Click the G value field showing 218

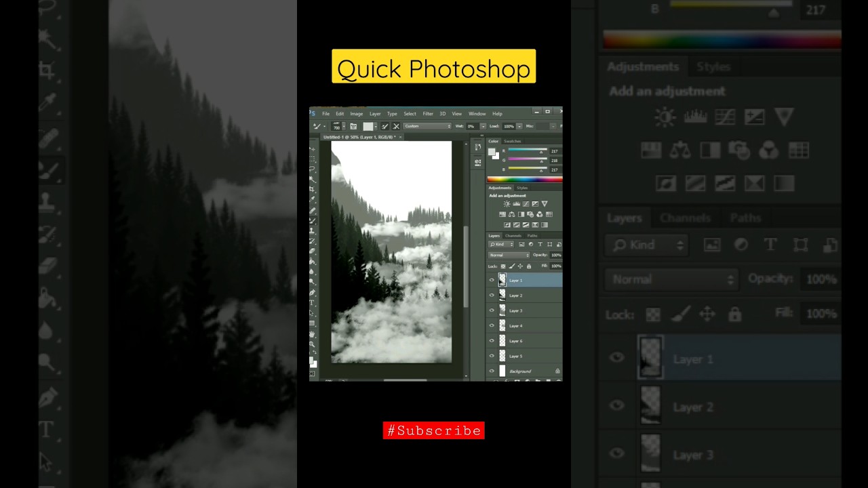[x=556, y=161]
